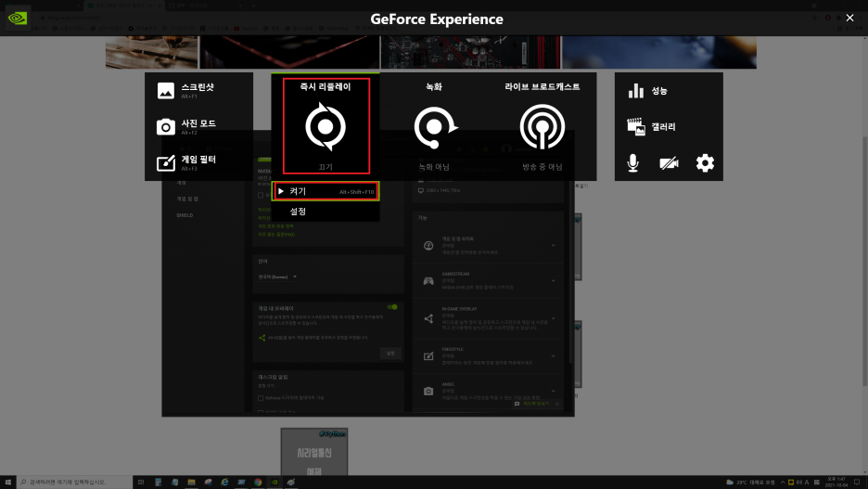
Task: Open the notification center icon
Action: pos(858,482)
